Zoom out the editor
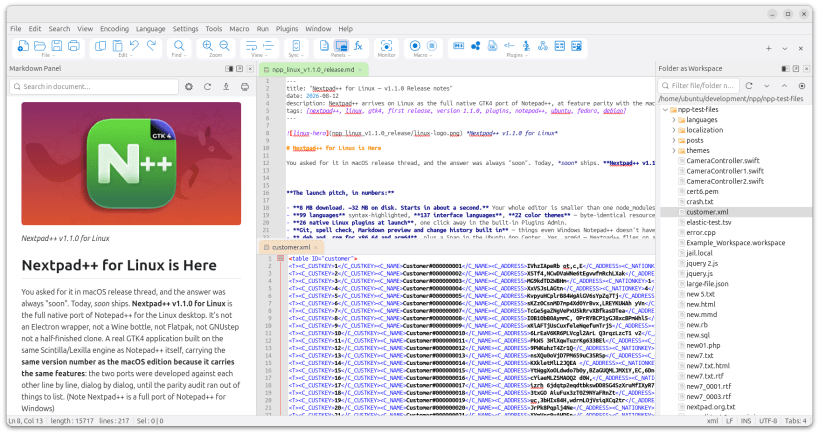 pos(225,46)
